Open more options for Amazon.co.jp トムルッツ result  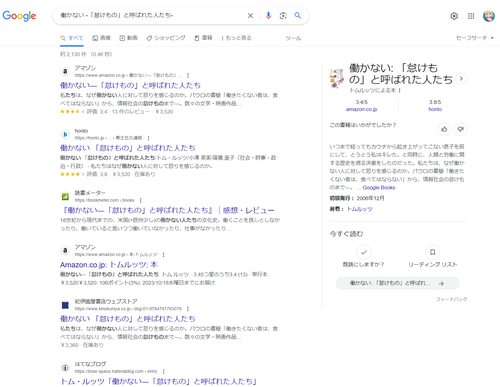[163, 255]
